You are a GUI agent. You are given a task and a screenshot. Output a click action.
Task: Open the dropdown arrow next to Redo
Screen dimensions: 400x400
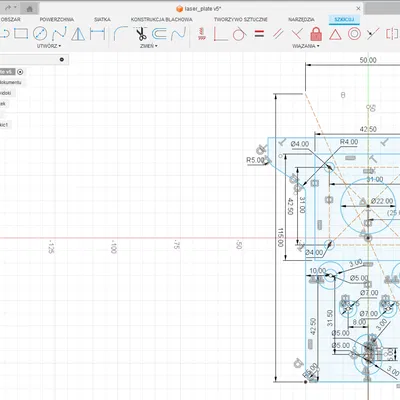pyautogui.click(x=15, y=8)
